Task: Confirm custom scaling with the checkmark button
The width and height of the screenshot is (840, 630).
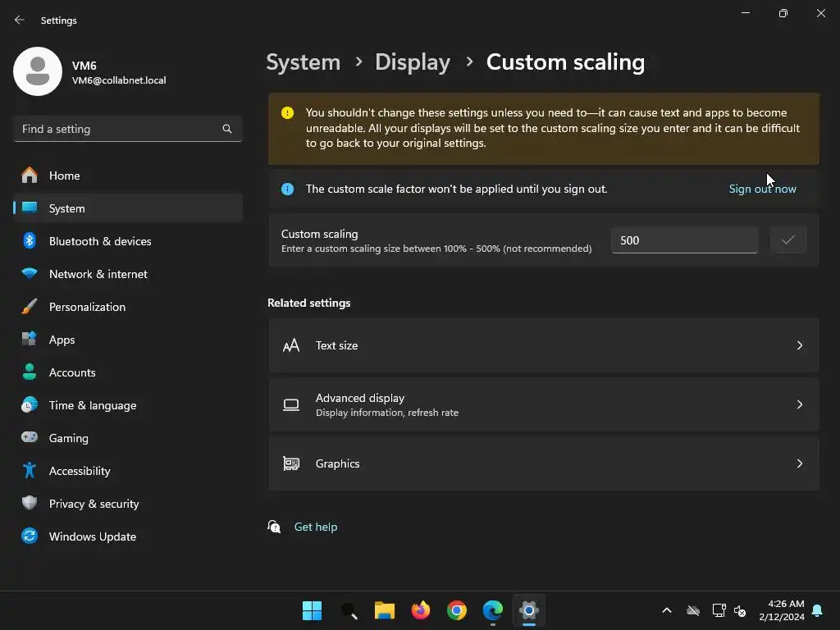Action: (787, 240)
